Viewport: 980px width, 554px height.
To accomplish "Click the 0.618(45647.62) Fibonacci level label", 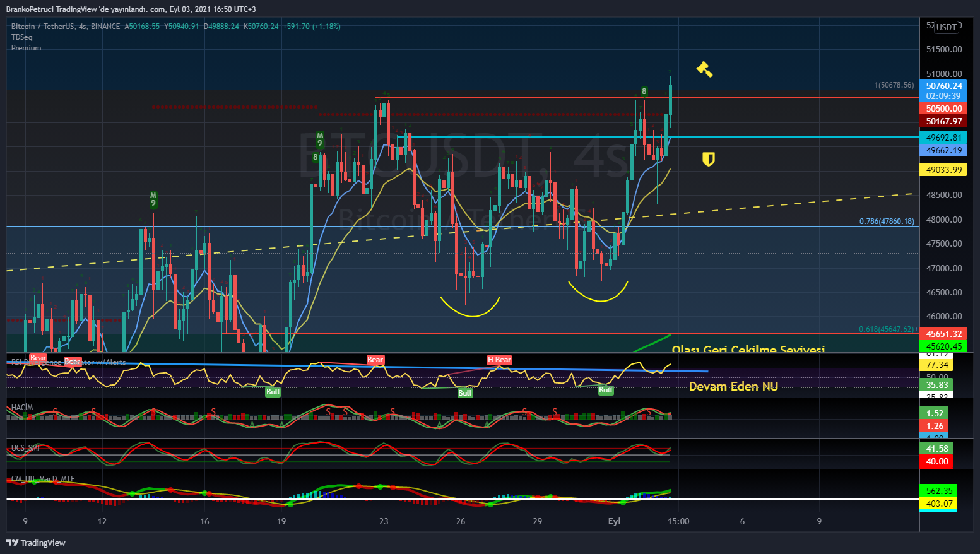I will click(x=887, y=329).
